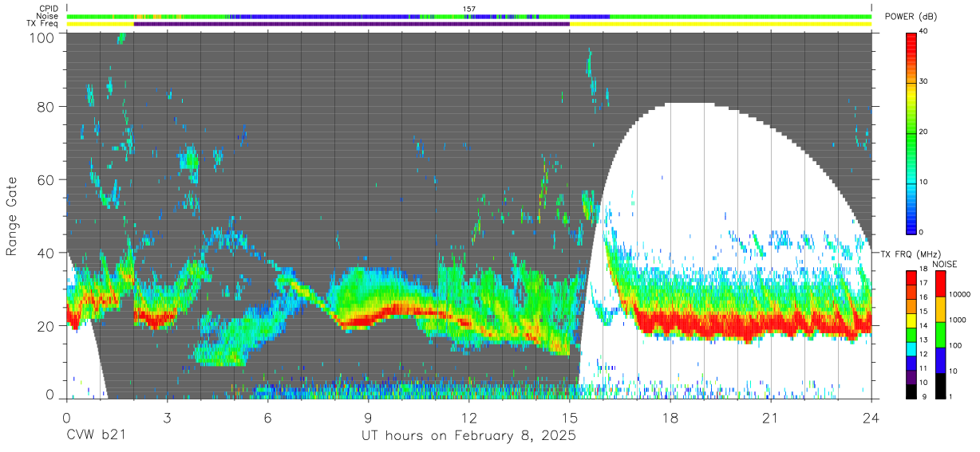Click the TX Freq row label
This screenshot has width=980, height=452.
point(43,24)
